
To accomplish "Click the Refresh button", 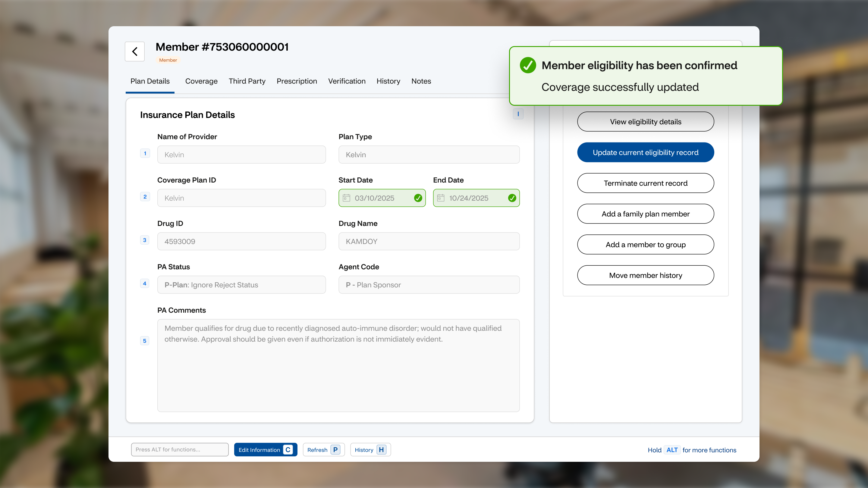I will coord(324,450).
